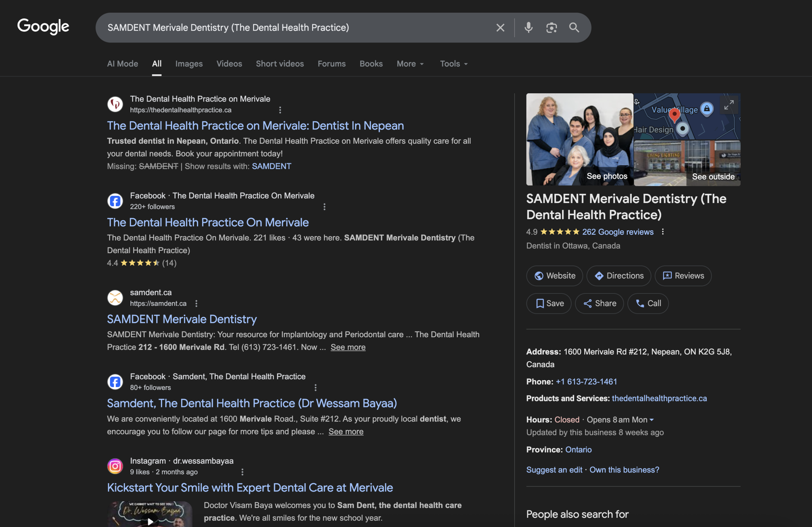Start voice search with the microphone icon
812x527 pixels.
point(528,27)
